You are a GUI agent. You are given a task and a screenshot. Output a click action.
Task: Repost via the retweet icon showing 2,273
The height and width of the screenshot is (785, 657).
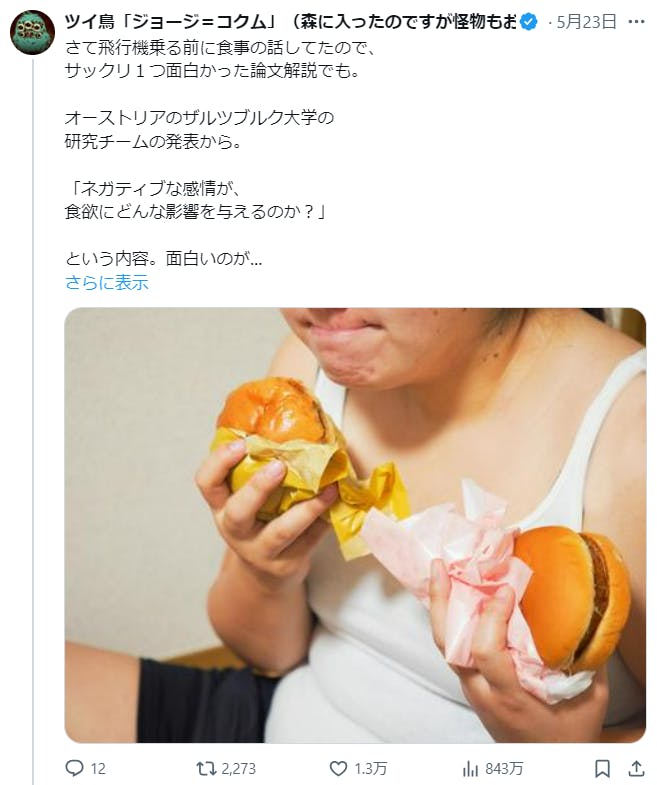tap(205, 768)
